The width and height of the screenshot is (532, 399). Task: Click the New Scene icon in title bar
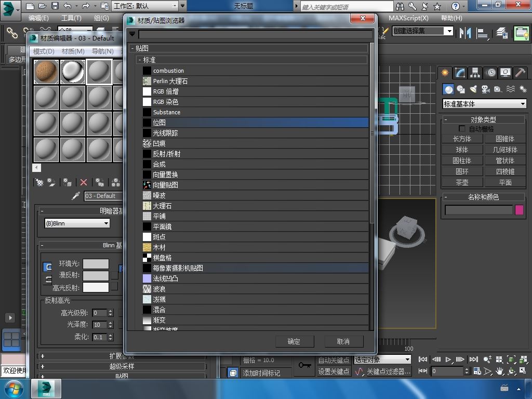tap(30, 6)
